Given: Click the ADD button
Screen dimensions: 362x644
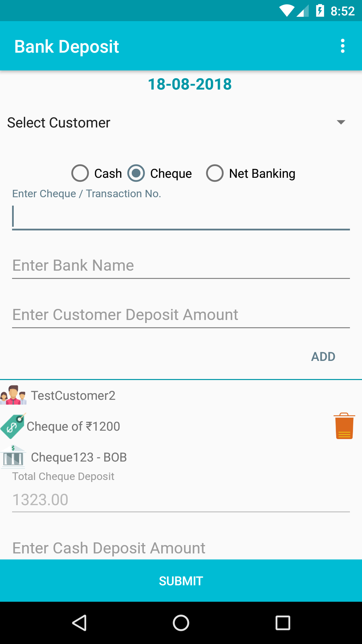Looking at the screenshot, I should pos(323,357).
